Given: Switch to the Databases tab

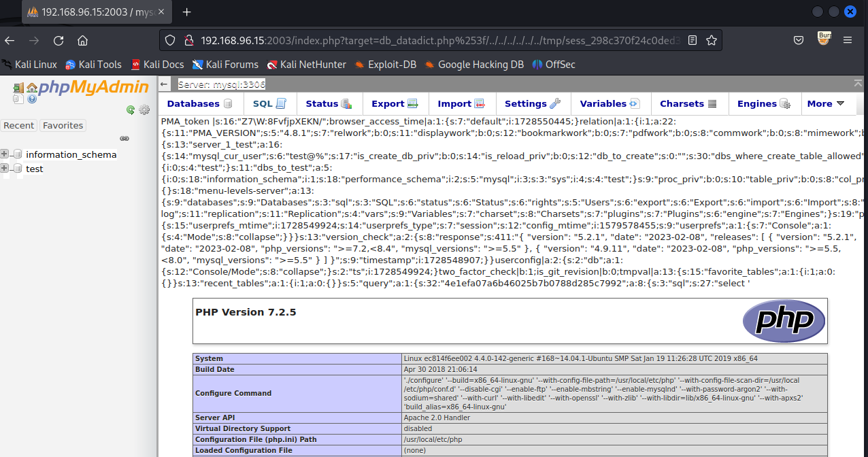Looking at the screenshot, I should [x=200, y=103].
